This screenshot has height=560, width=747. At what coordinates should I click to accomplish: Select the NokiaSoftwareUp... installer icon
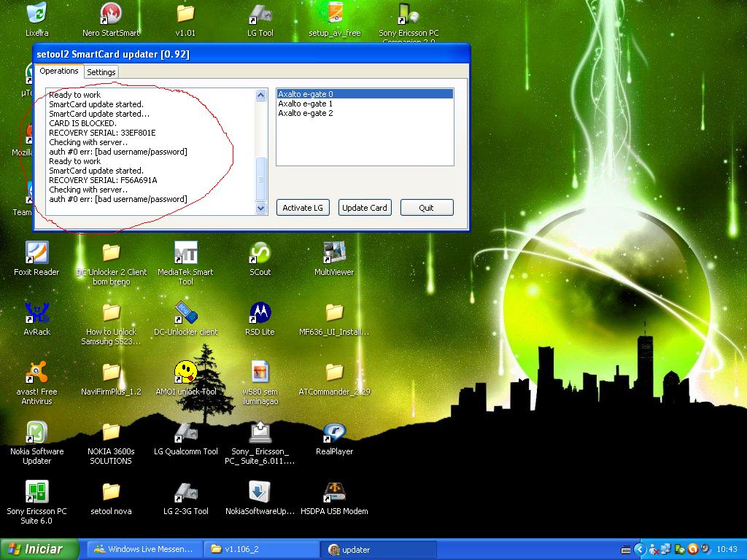click(260, 491)
